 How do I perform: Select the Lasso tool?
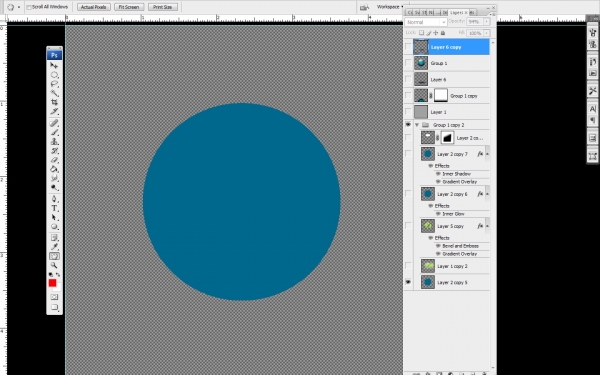tap(54, 84)
